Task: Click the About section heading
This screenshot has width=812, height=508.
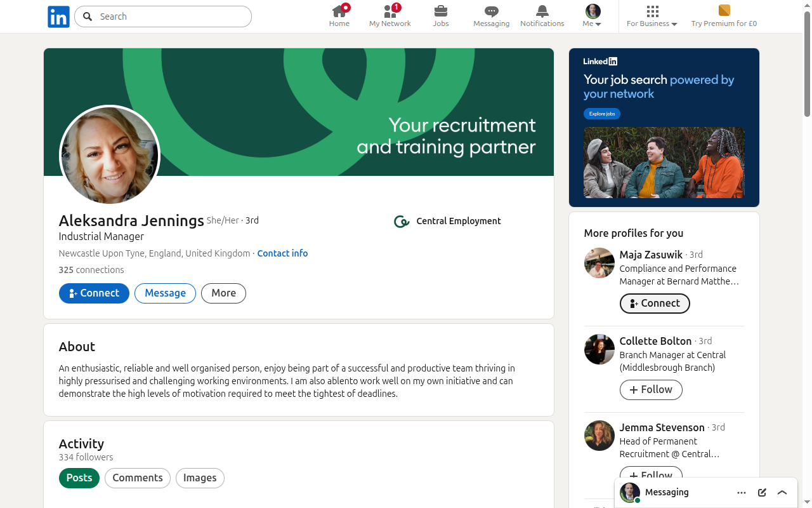Action: pyautogui.click(x=77, y=347)
